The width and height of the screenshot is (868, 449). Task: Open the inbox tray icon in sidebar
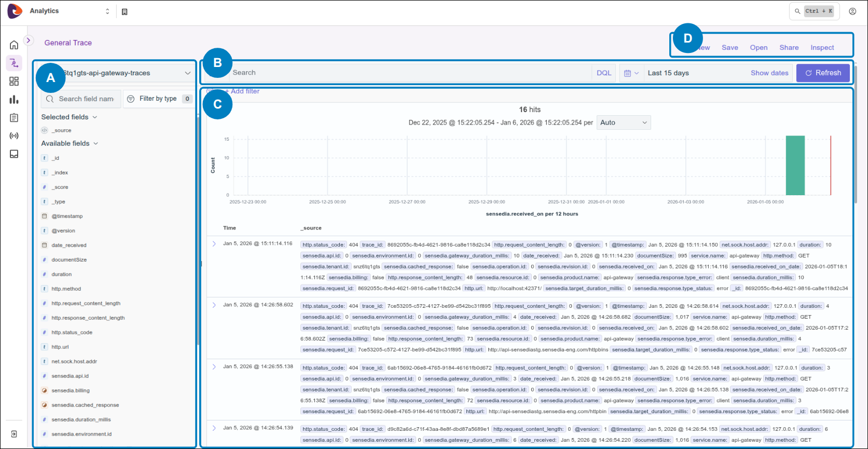tap(14, 154)
